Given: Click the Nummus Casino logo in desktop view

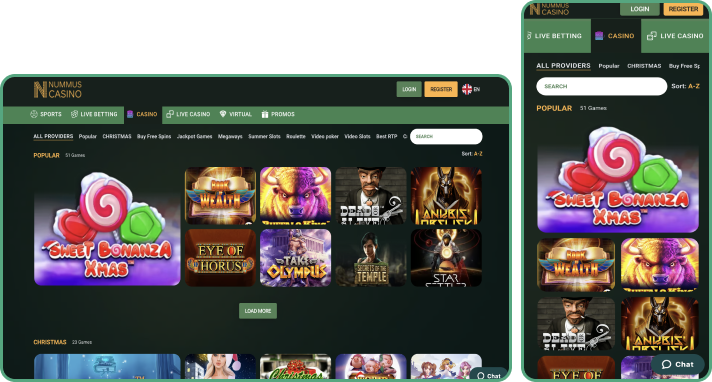Looking at the screenshot, I should (x=58, y=89).
